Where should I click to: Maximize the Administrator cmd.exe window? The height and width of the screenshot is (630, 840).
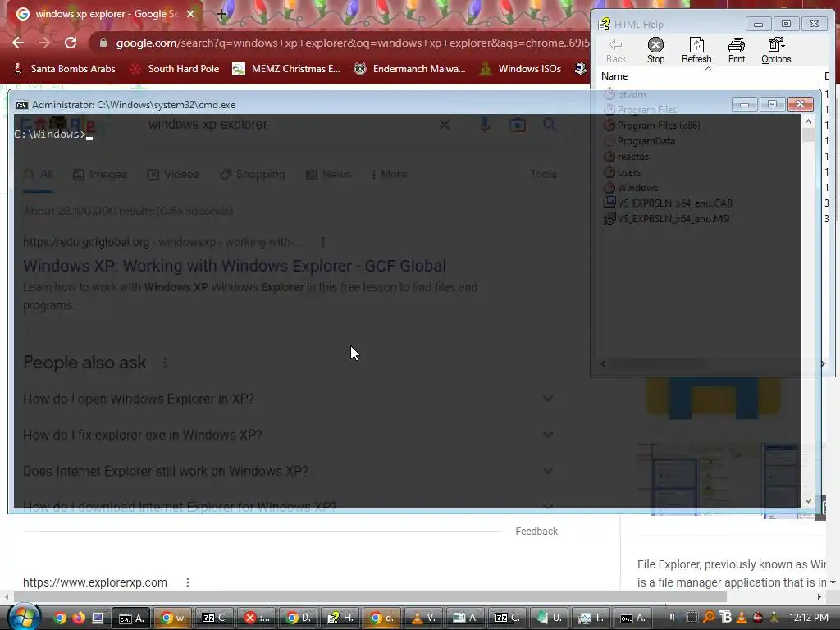(772, 104)
